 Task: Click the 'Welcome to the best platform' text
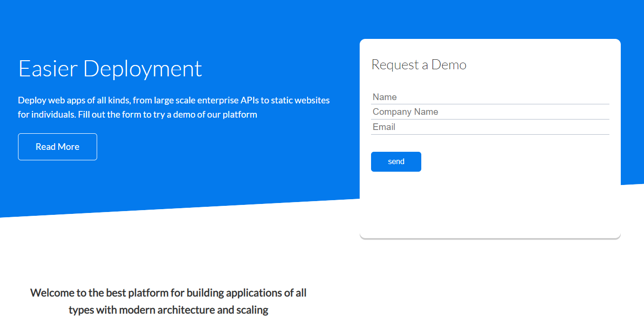168,301
